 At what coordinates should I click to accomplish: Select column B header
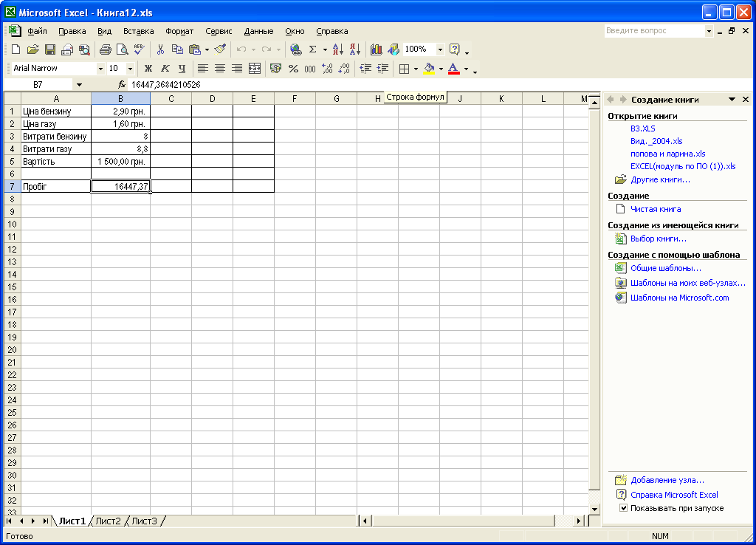tap(120, 98)
